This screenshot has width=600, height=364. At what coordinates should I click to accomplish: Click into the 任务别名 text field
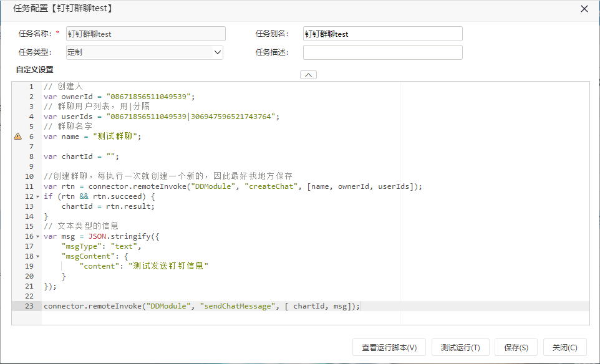[x=383, y=34]
